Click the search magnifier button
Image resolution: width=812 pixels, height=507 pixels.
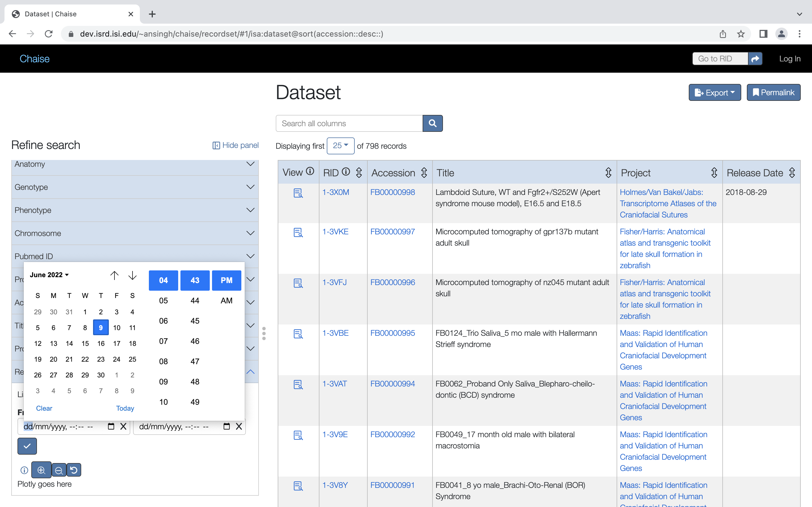point(433,123)
